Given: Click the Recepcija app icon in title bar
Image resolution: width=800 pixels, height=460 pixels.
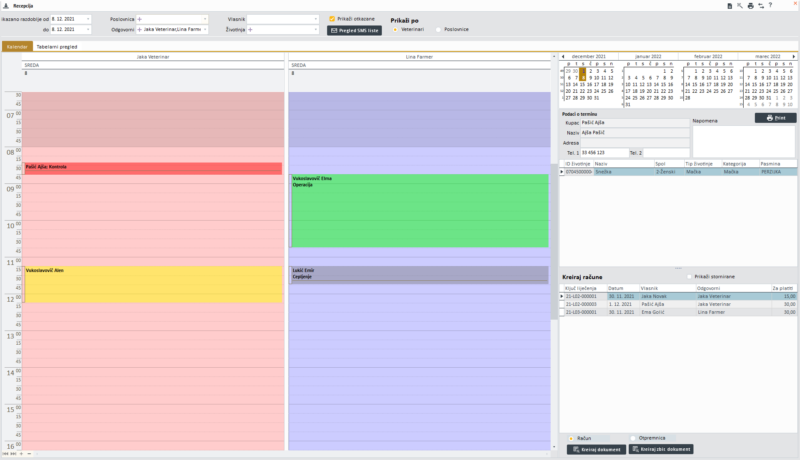Looking at the screenshot, I should pyautogui.click(x=6, y=6).
